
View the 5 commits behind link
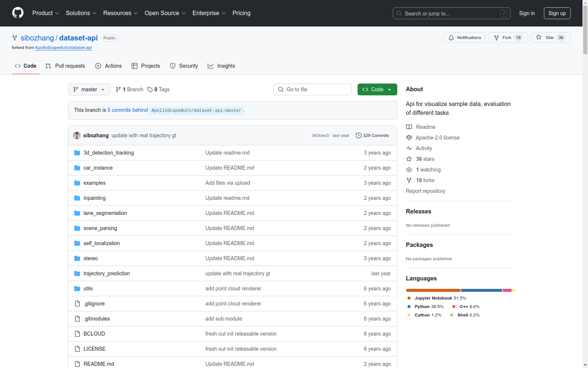tap(128, 110)
